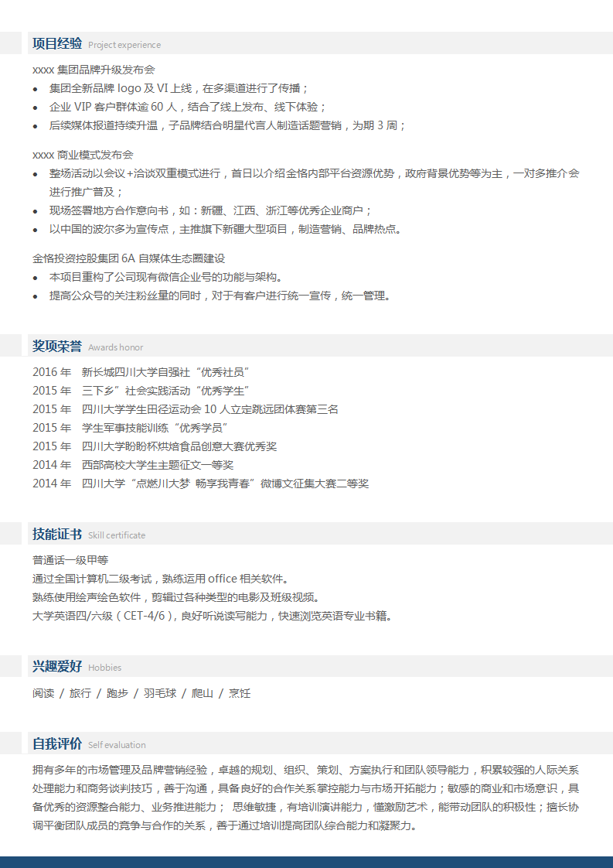Select the 6A 自媒体生态圈建设 project title
Image resolution: width=613 pixels, height=868 pixels.
pos(128,258)
